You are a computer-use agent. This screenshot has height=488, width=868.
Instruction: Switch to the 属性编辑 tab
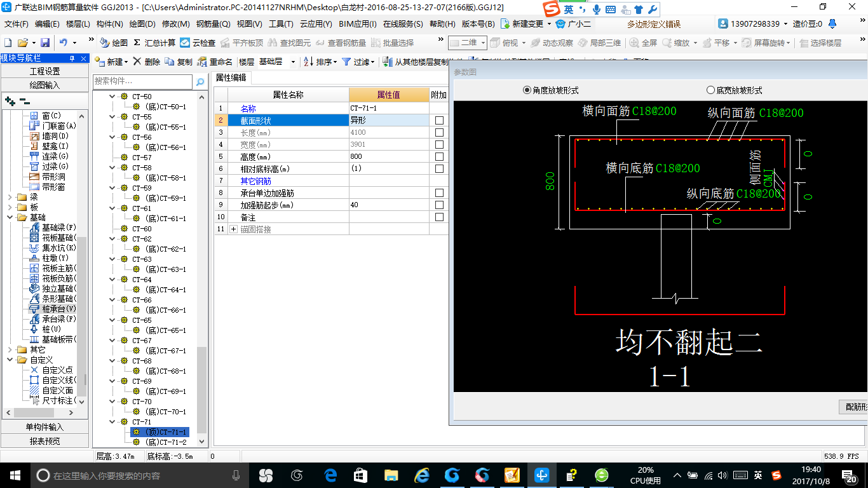[x=231, y=78]
